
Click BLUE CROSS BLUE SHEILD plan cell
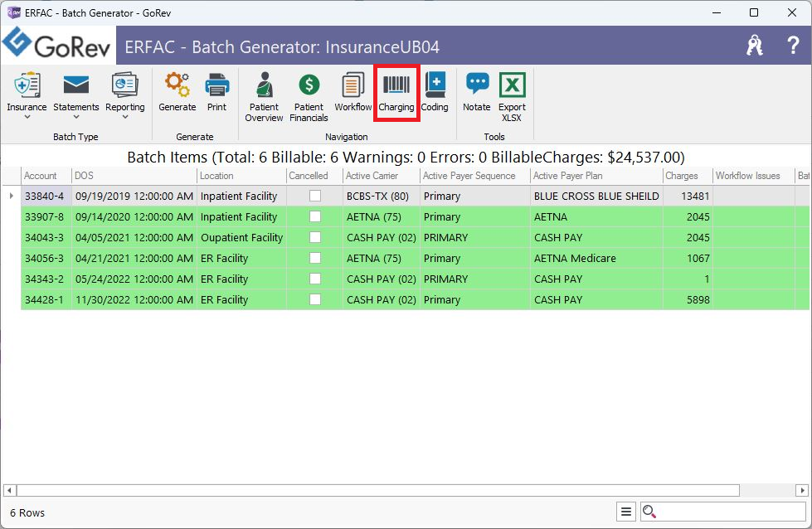tap(596, 197)
